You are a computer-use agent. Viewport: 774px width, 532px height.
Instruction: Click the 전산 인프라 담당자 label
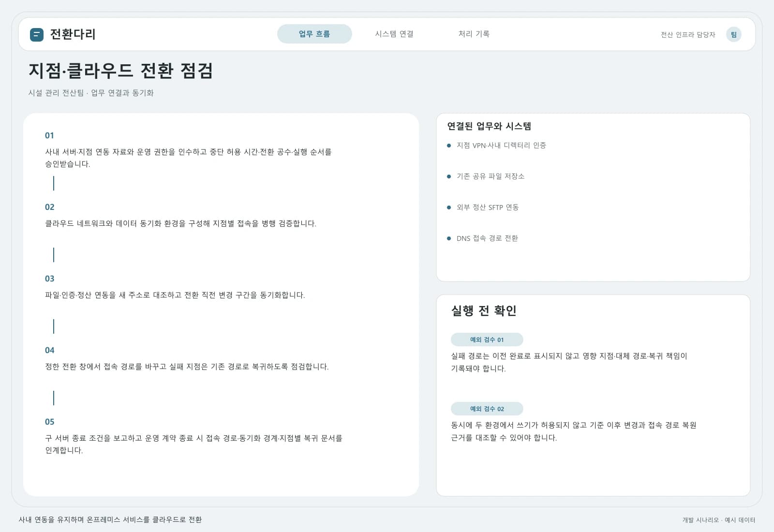(x=688, y=35)
